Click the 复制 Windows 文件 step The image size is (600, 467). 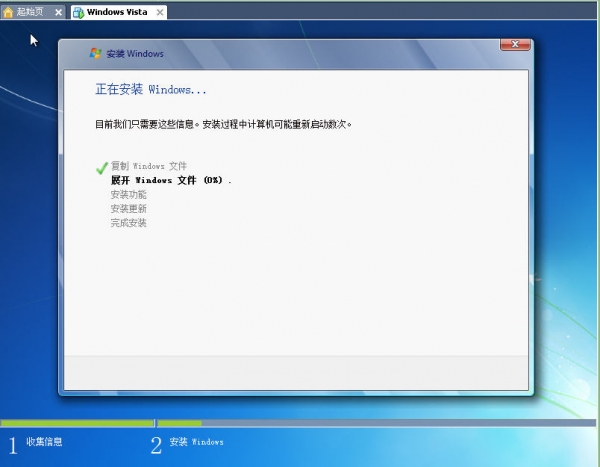click(x=149, y=166)
